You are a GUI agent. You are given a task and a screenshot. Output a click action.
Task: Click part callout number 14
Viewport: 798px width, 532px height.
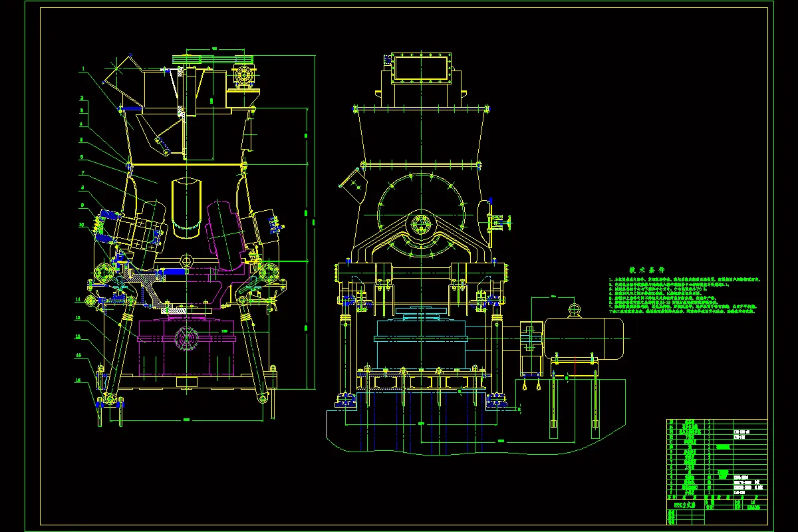(78, 356)
